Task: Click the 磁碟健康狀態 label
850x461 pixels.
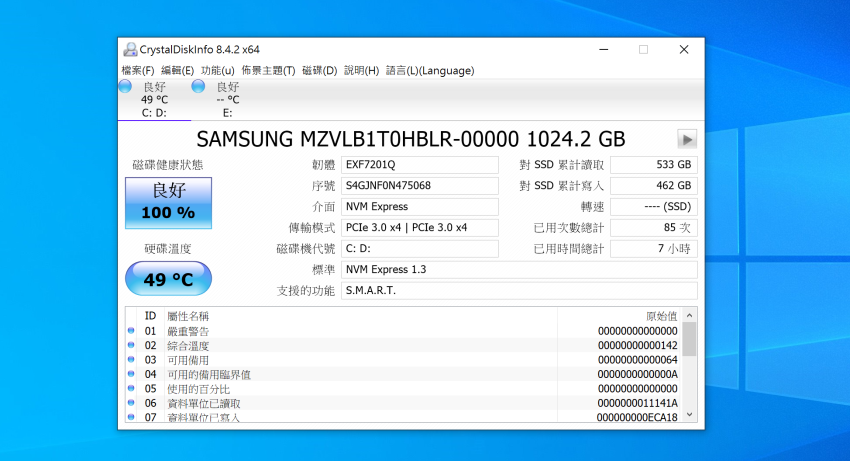Action: click(168, 165)
